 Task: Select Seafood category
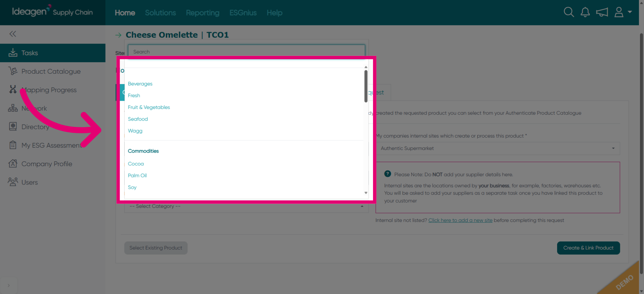coord(138,119)
